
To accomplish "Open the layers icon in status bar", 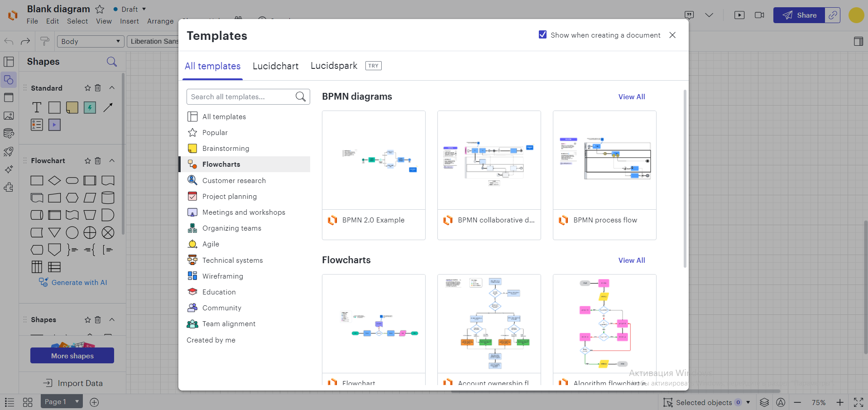I will click(764, 402).
